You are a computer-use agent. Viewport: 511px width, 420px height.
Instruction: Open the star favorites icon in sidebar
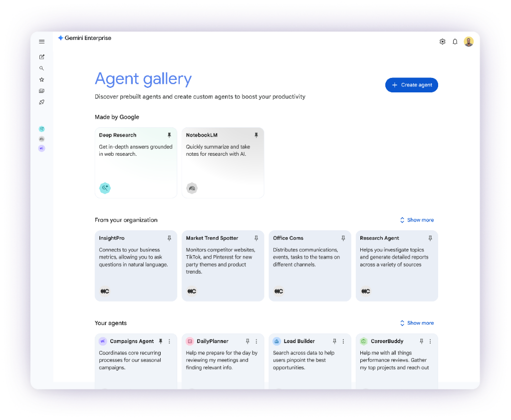[x=42, y=79]
